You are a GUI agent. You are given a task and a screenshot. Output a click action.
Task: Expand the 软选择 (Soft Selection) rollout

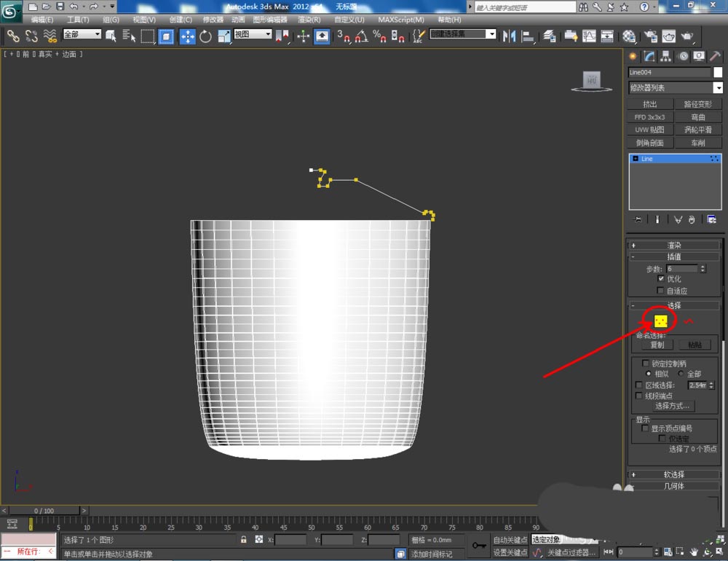click(x=674, y=474)
